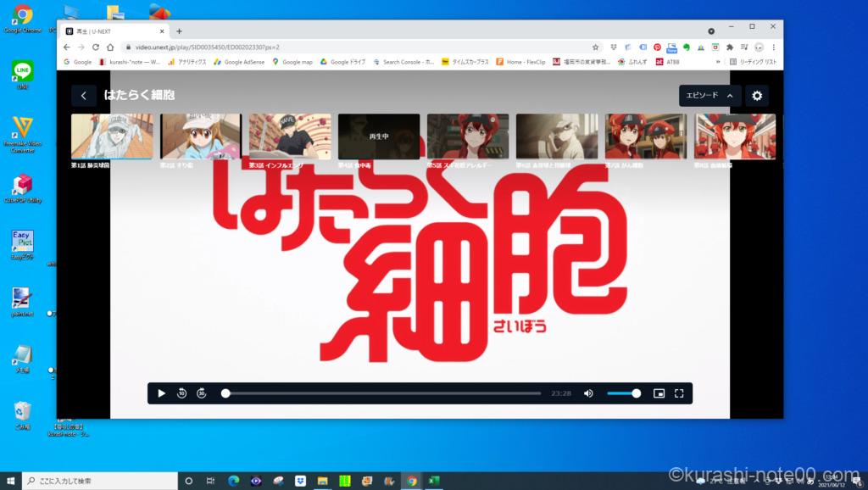The width and height of the screenshot is (868, 490).
Task: Open the Pinterest extension icon
Action: tap(658, 47)
